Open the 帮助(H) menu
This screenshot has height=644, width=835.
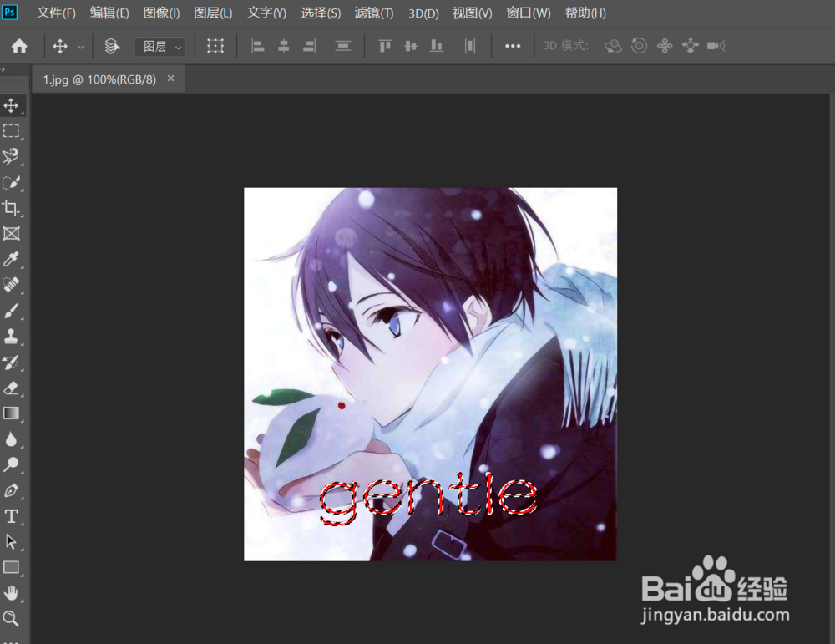(585, 13)
